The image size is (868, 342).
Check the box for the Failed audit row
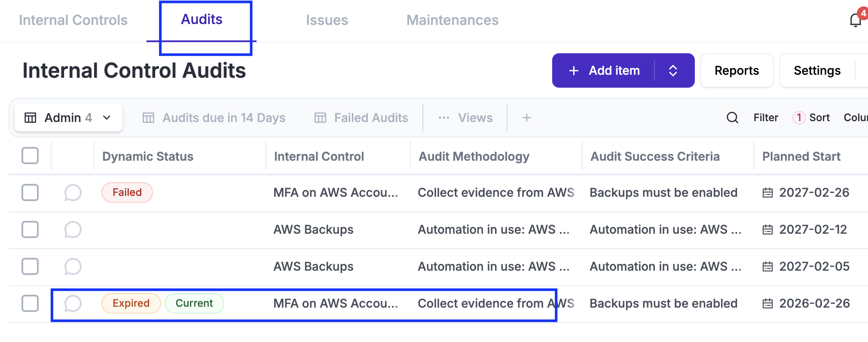click(x=30, y=192)
